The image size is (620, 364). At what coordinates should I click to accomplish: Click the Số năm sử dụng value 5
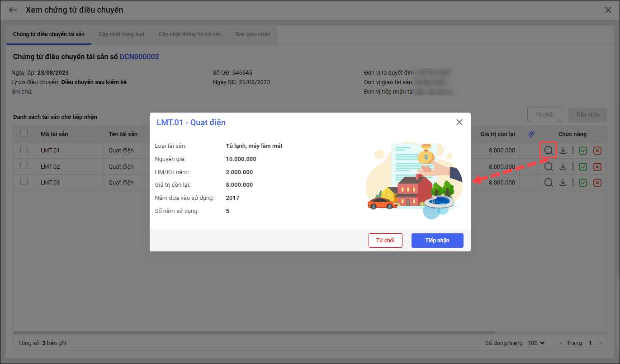pos(228,211)
